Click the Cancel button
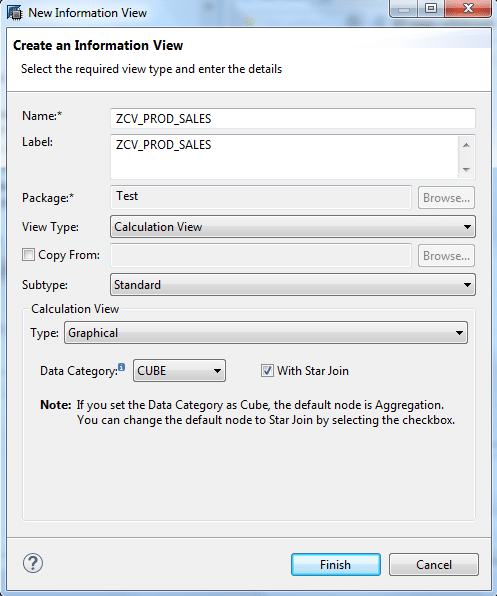This screenshot has height=596, width=497. pyautogui.click(x=434, y=564)
